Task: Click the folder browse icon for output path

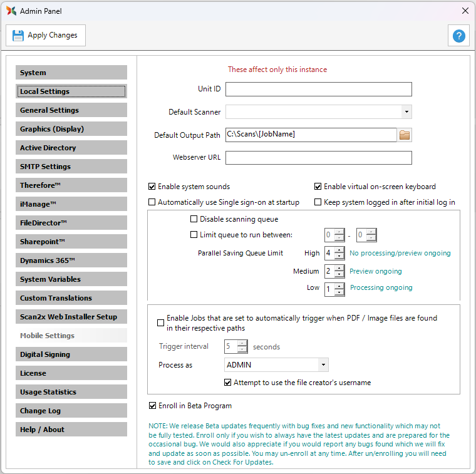Action: pyautogui.click(x=405, y=135)
